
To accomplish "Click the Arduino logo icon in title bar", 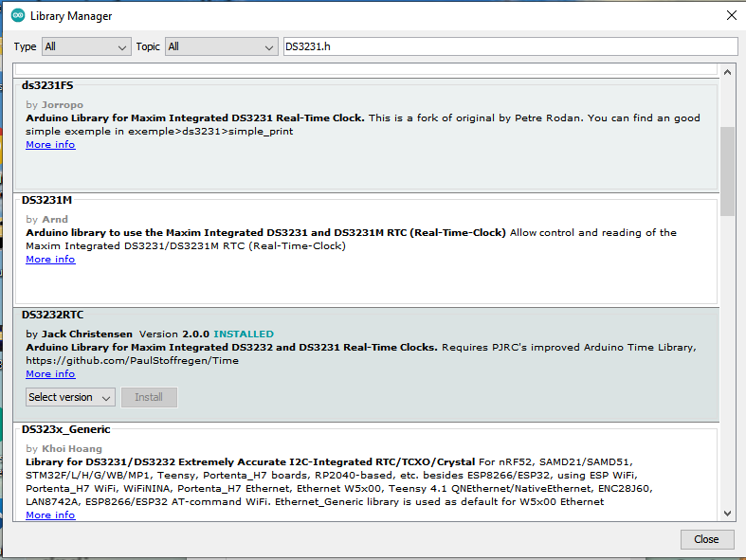I will pos(18,16).
